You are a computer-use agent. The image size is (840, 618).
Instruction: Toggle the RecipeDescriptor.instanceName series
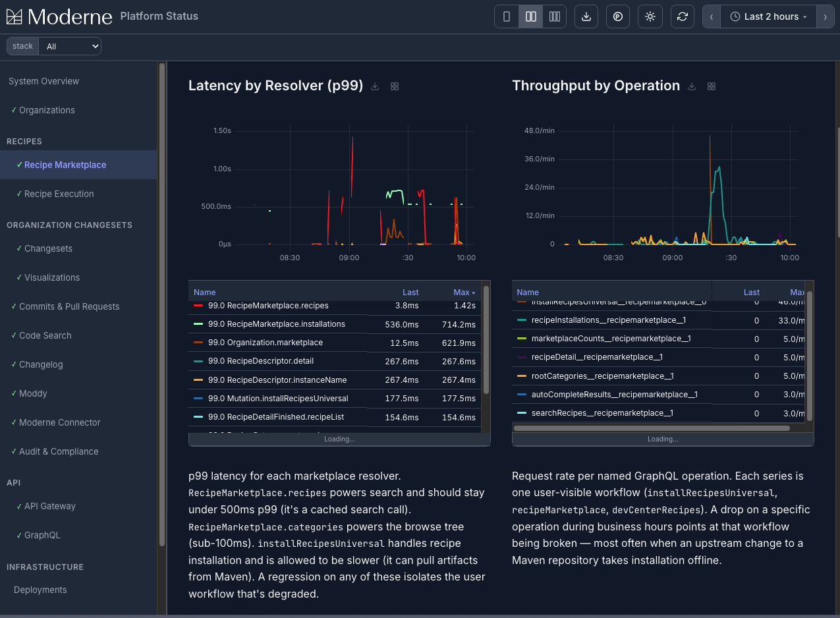click(x=277, y=379)
